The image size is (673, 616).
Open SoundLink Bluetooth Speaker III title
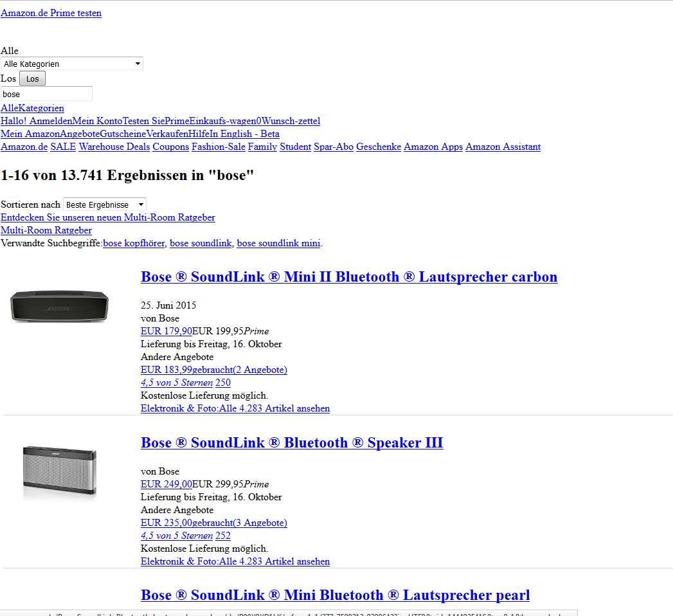292,442
